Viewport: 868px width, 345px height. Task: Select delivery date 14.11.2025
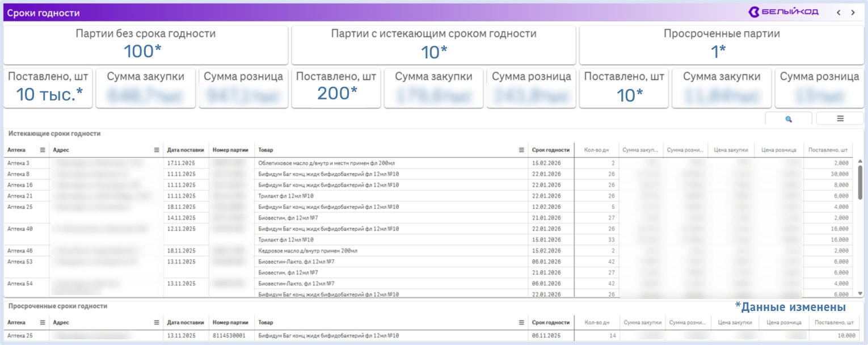click(x=186, y=217)
